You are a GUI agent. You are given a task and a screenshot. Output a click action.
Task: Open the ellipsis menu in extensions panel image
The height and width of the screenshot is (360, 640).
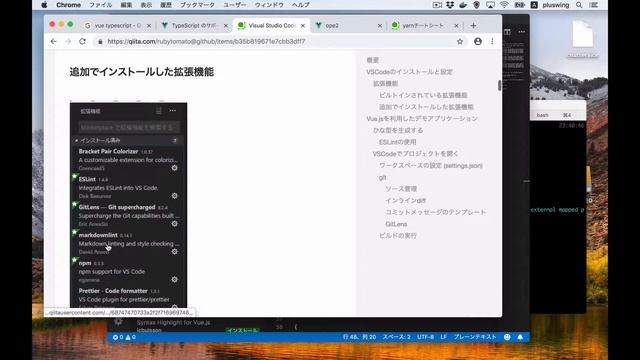[x=173, y=111]
